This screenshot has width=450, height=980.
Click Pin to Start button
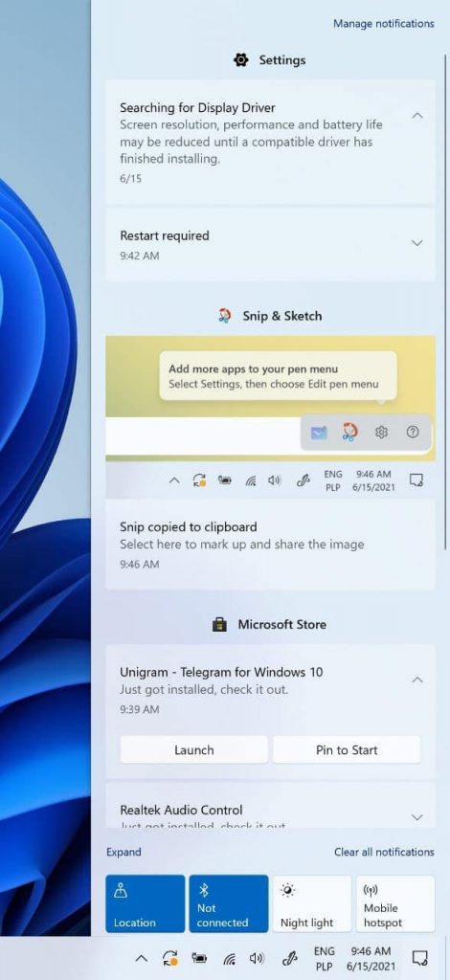point(347,750)
